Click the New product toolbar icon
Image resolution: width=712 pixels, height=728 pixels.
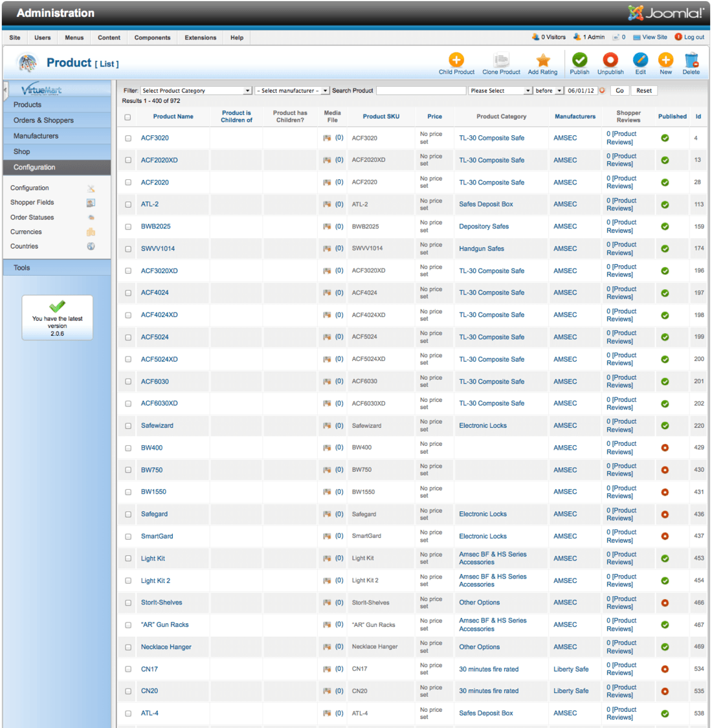point(665,60)
